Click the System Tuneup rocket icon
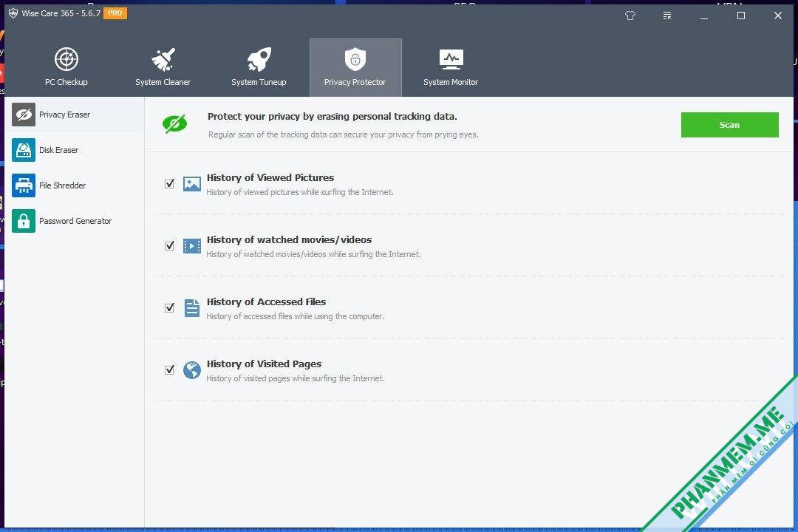 point(259,59)
